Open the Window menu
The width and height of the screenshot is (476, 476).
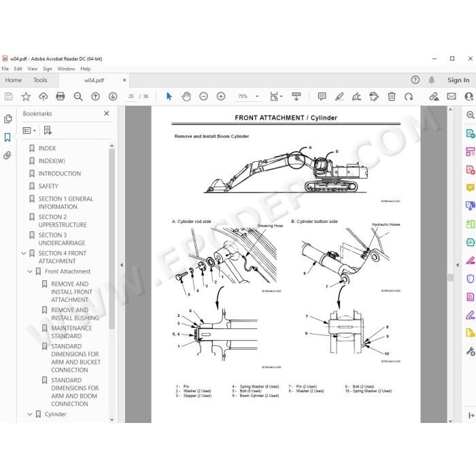point(66,69)
